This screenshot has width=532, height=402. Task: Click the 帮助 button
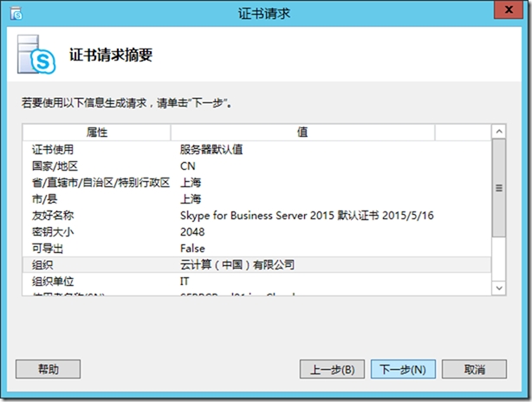pos(49,369)
